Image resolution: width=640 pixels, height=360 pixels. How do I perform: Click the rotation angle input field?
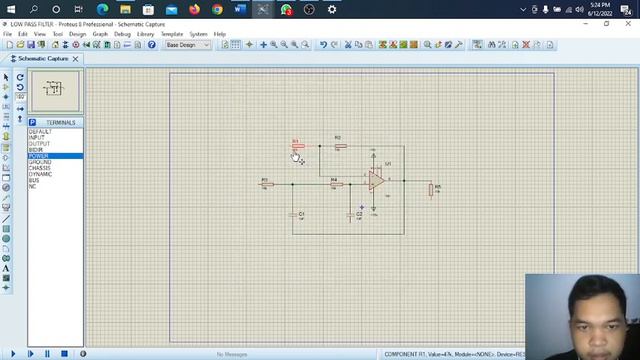[x=20, y=97]
